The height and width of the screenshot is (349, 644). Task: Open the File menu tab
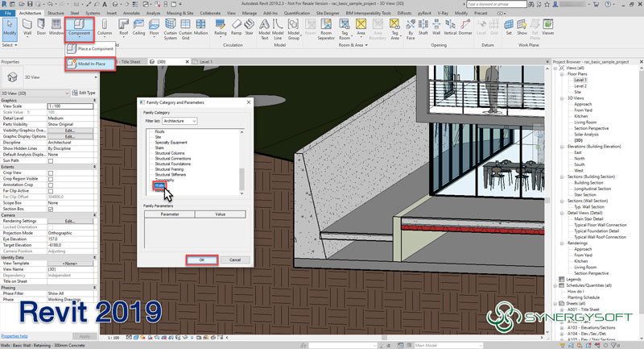pyautogui.click(x=8, y=13)
